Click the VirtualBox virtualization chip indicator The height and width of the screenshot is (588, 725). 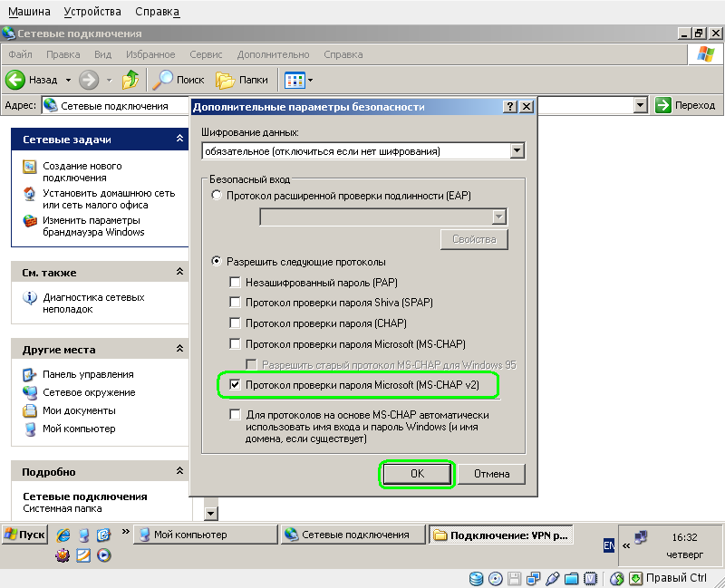[591, 578]
